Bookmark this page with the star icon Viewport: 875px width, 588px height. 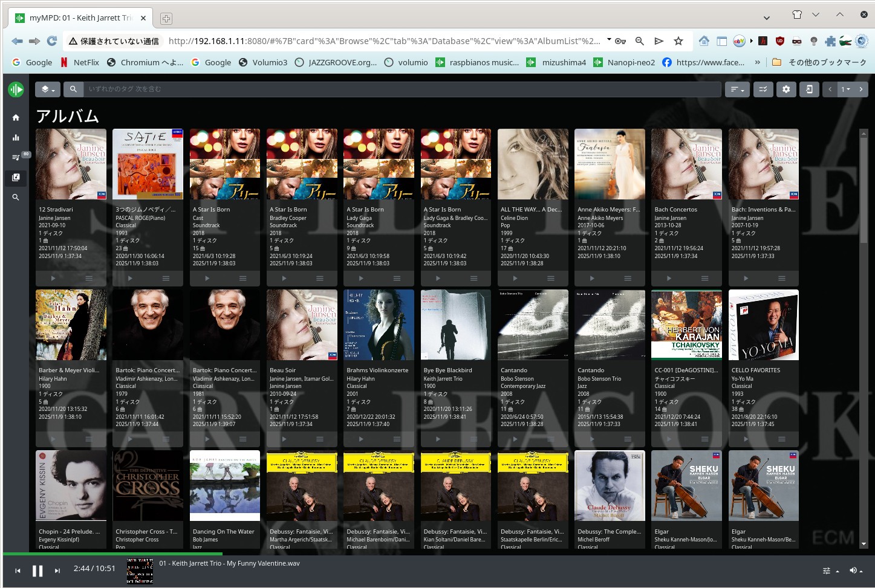(x=678, y=41)
